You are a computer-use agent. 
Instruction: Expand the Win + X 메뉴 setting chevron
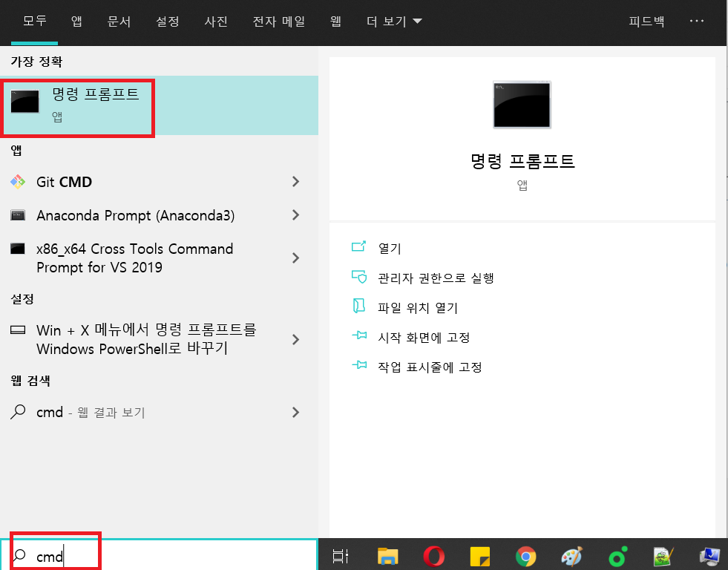click(x=296, y=340)
